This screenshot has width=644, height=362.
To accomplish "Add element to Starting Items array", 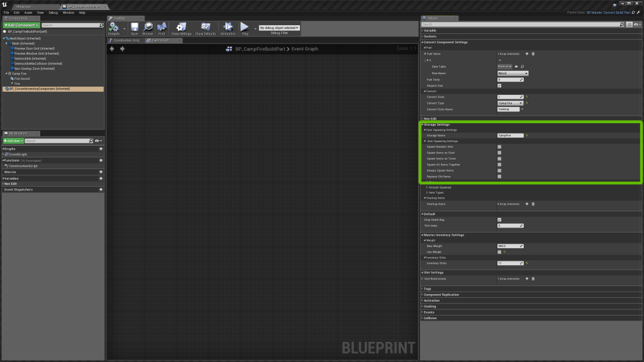I will (527, 204).
